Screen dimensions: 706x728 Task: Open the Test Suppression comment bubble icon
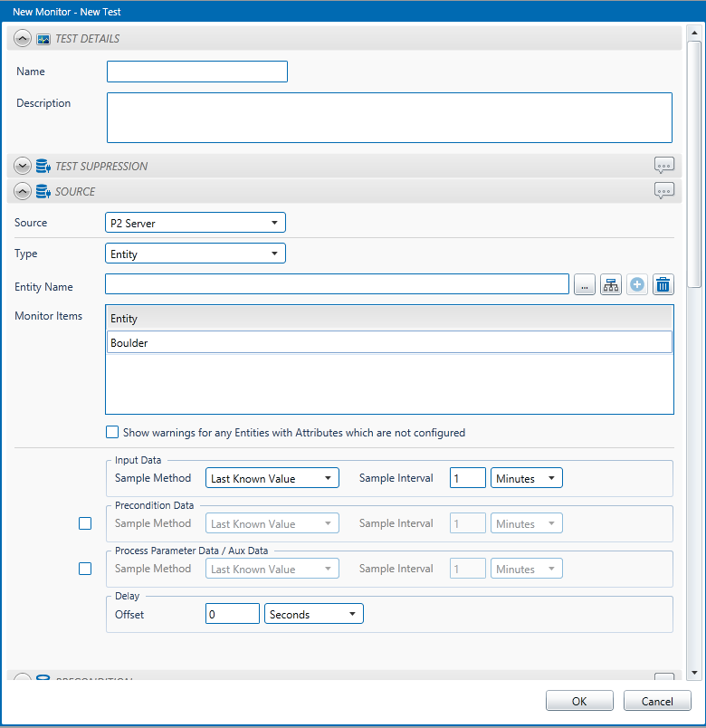point(664,166)
